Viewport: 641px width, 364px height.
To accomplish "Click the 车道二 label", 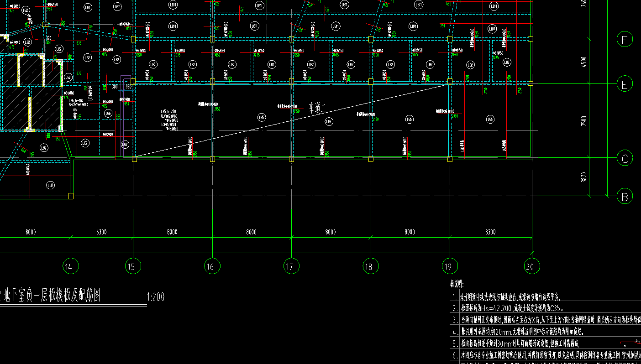I will coord(317,109).
